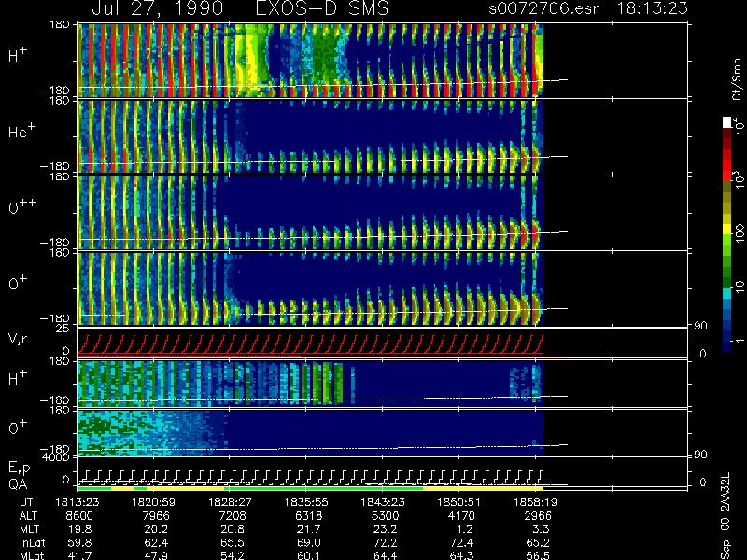The height and width of the screenshot is (560, 747).
Task: Click altitude value "6318"
Action: [x=308, y=516]
